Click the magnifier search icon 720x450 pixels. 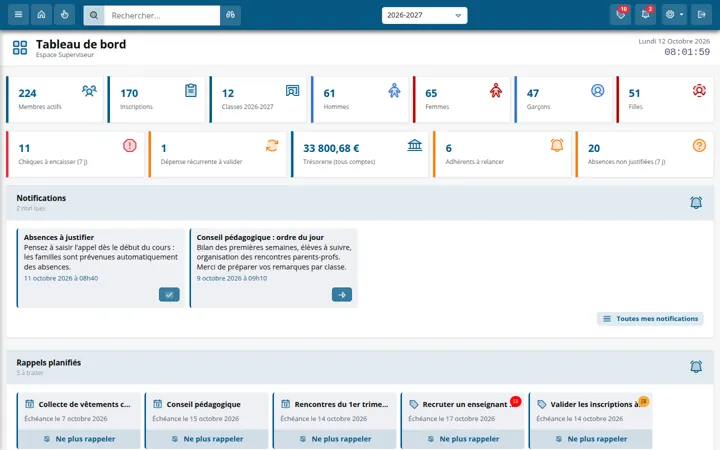(94, 15)
